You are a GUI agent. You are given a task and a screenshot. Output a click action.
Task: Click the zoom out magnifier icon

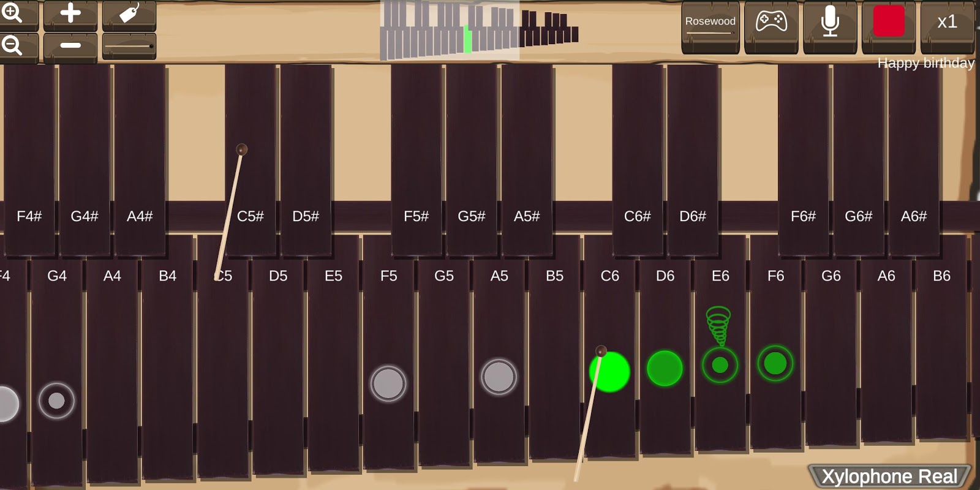pos(13,46)
